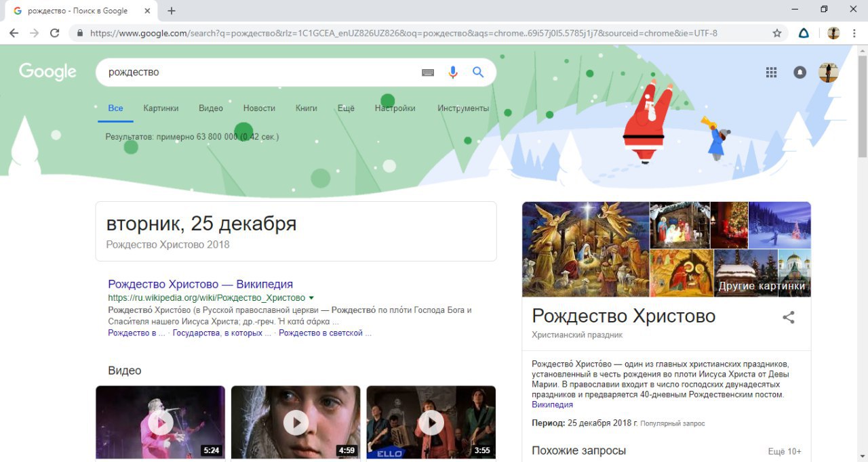The height and width of the screenshot is (462, 868).
Task: Click Ещё 10+ related queries link
Action: pos(785,451)
